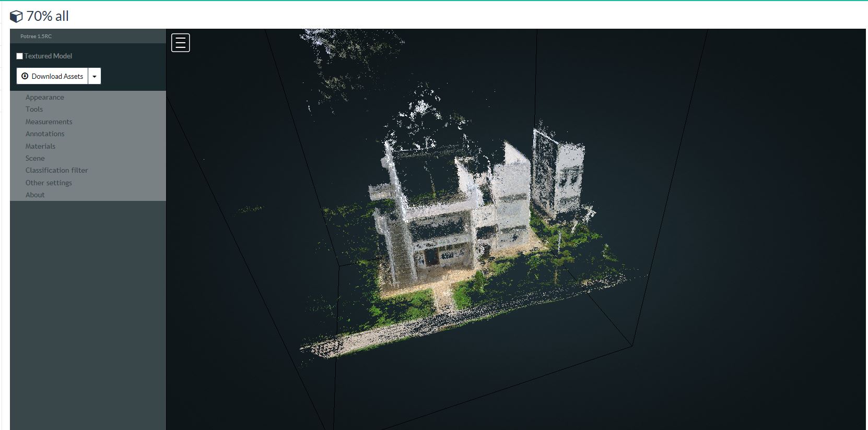Viewport: 868px width, 430px height.
Task: Toggle the sidebar hamburger menu icon
Action: (x=181, y=43)
